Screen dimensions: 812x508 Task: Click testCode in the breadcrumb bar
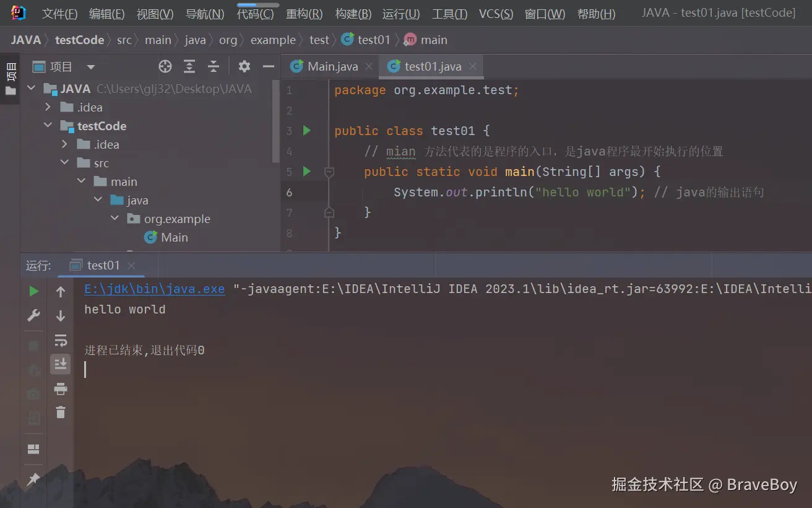79,40
